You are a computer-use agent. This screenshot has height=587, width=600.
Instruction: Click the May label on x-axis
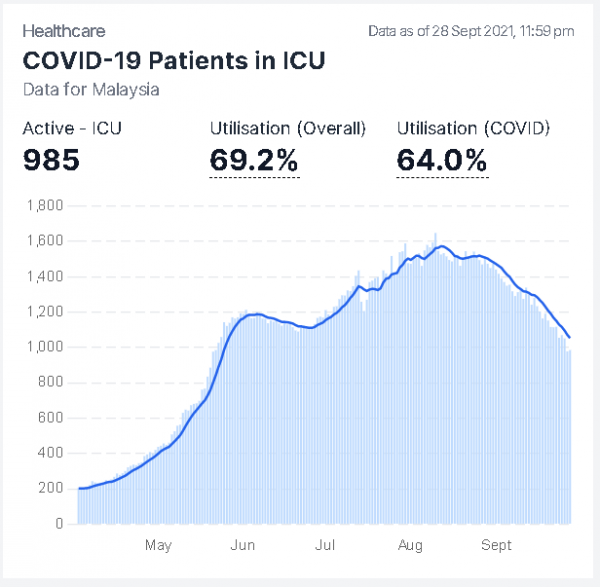[x=158, y=545]
